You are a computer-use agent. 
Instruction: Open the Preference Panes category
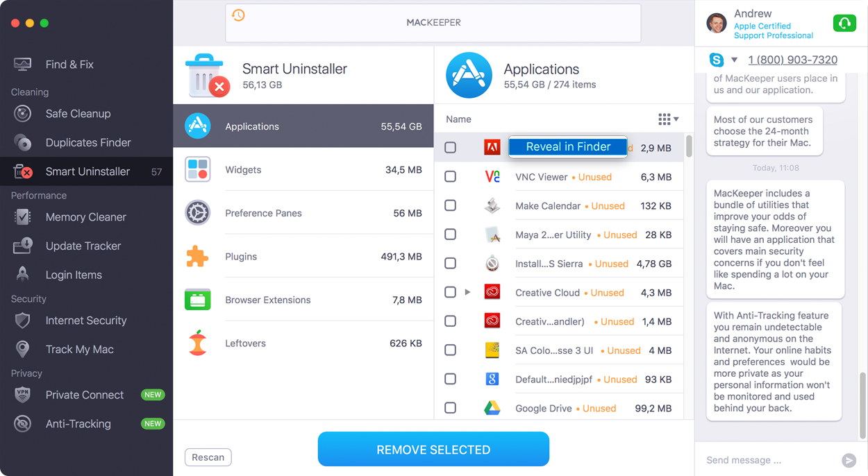303,213
